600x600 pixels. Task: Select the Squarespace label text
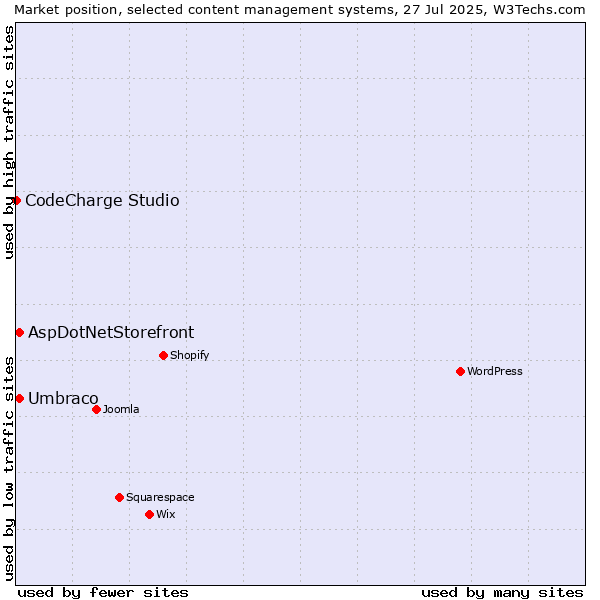pos(160,497)
